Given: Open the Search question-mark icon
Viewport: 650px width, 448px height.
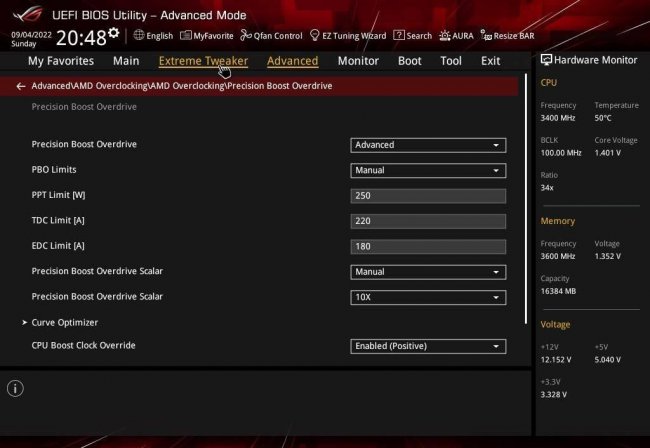Looking at the screenshot, I should (399, 35).
